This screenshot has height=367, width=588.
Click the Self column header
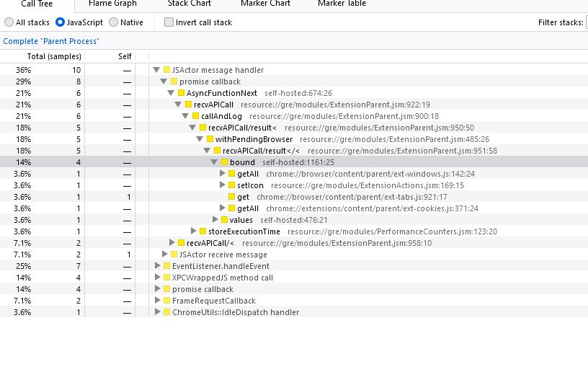(x=125, y=56)
